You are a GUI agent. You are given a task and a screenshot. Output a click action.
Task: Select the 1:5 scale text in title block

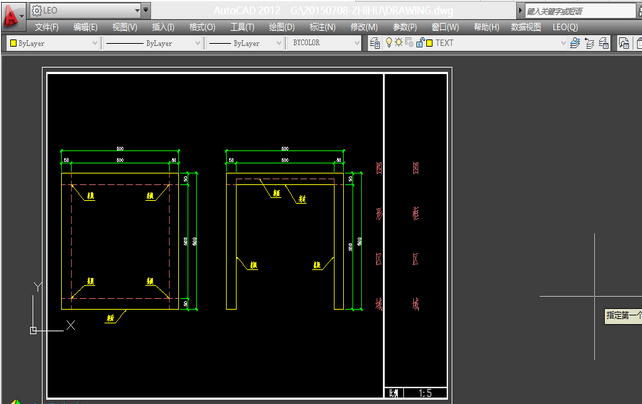click(425, 393)
